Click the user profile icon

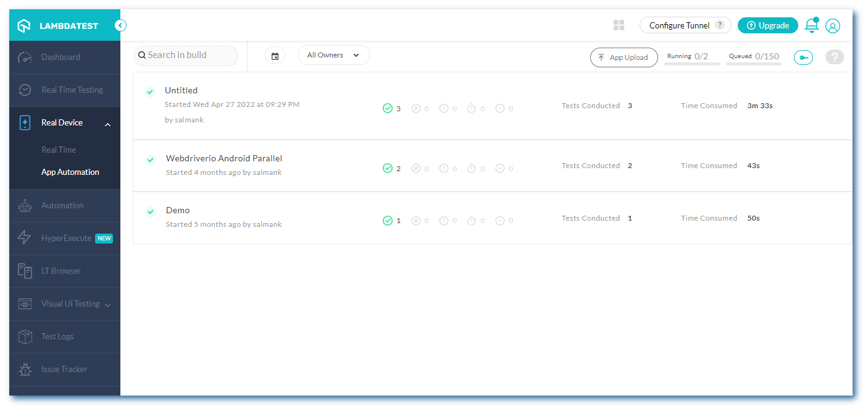833,25
